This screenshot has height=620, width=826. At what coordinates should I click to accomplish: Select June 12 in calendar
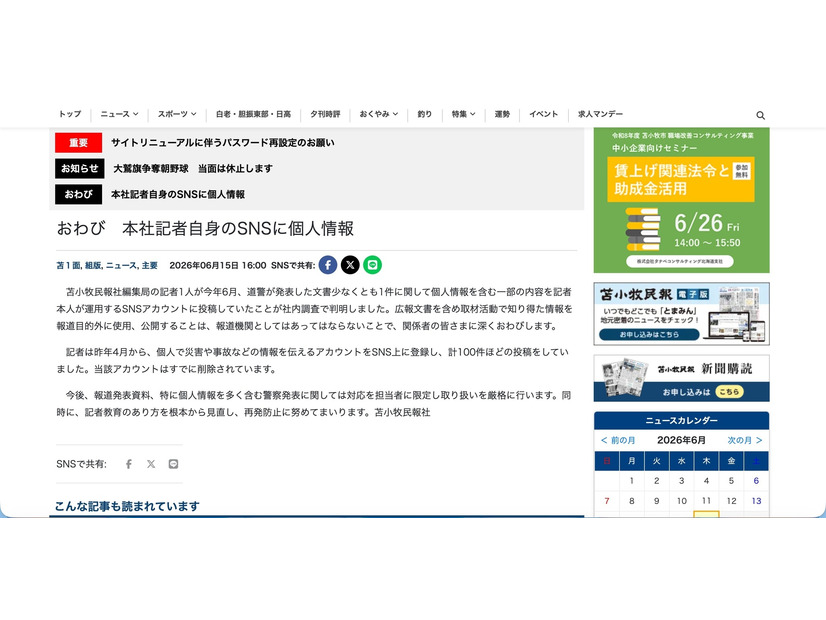pyautogui.click(x=731, y=501)
